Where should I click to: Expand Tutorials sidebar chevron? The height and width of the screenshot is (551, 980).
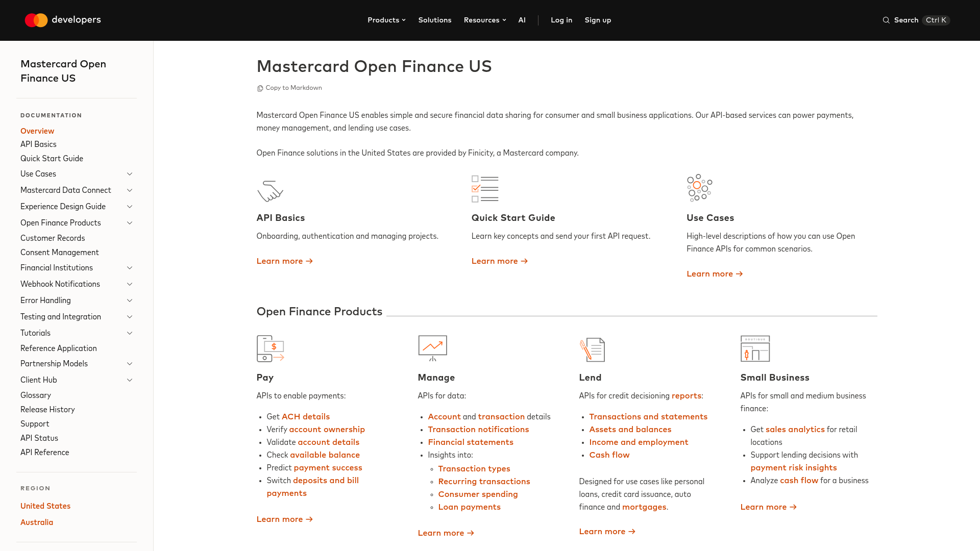pos(130,333)
